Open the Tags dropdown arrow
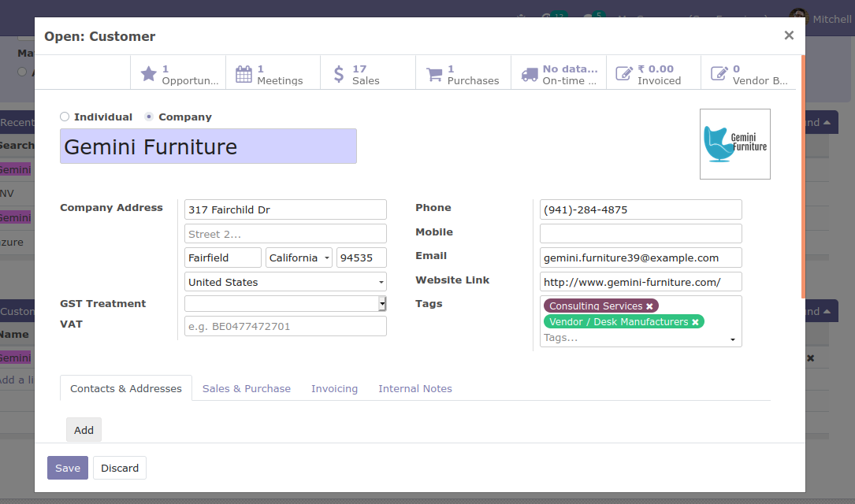This screenshot has width=855, height=504. pyautogui.click(x=732, y=339)
